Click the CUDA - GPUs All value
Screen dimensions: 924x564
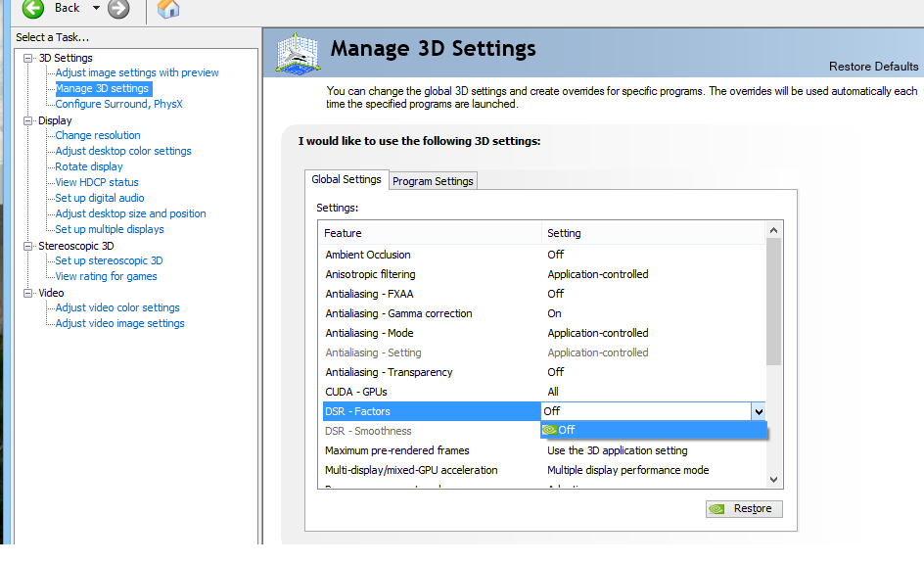click(553, 392)
